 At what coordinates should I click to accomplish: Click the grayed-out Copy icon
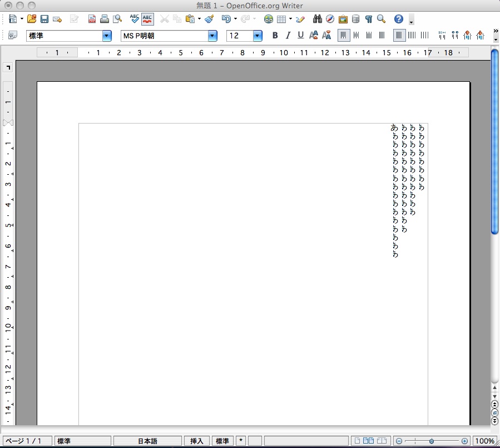[177, 19]
